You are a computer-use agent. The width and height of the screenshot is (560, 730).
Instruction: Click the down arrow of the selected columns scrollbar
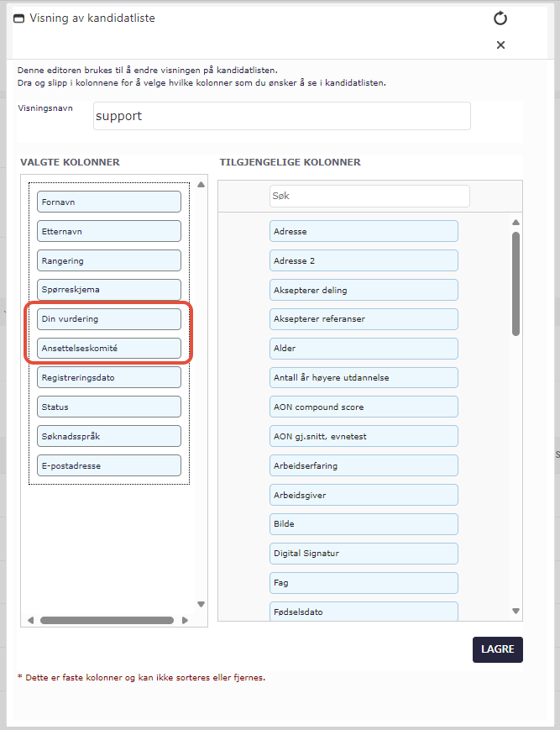click(201, 604)
